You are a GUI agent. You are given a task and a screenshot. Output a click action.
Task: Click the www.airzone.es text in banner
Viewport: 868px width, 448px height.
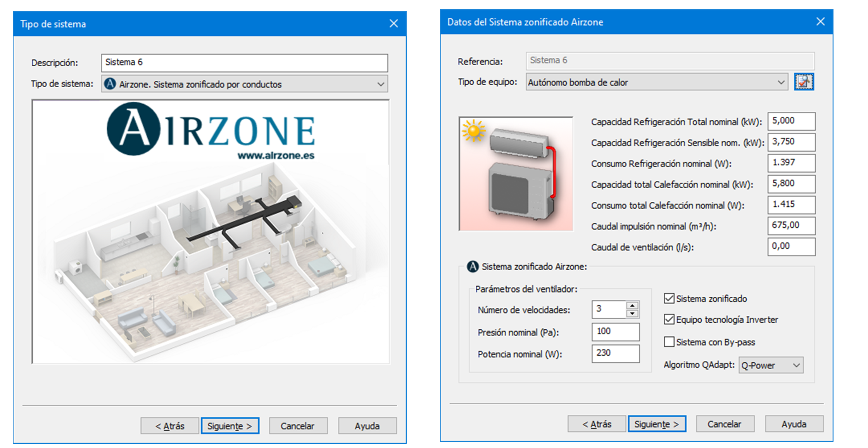click(276, 156)
